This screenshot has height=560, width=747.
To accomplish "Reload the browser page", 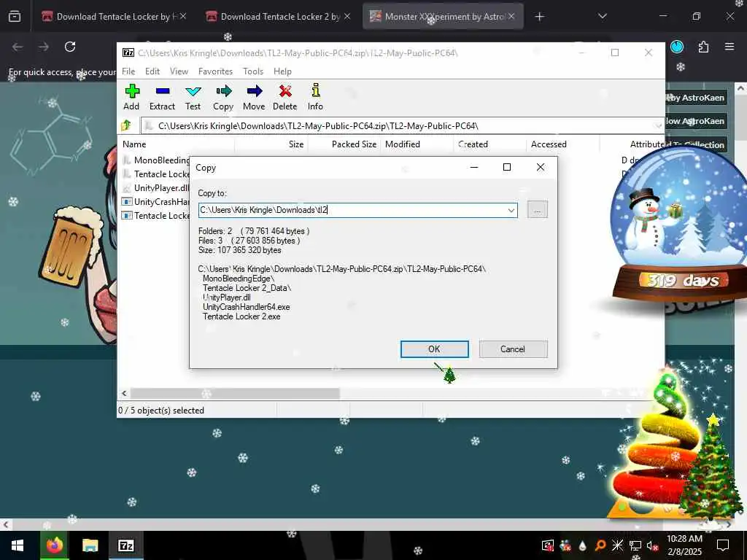I will point(70,47).
